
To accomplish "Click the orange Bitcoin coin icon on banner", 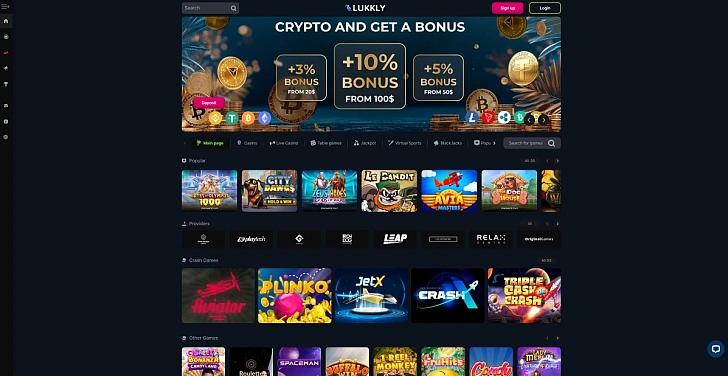I will coord(248,118).
